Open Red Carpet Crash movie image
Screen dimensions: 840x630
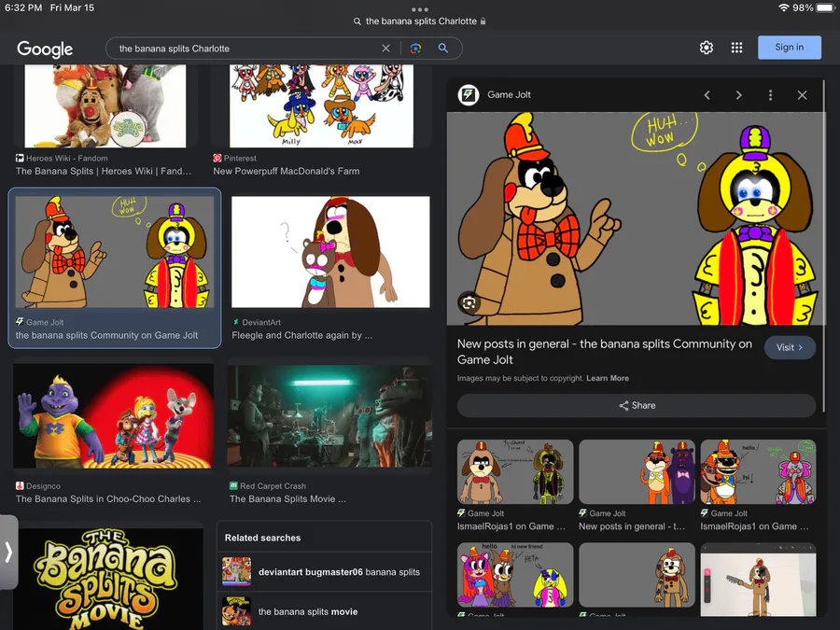(330, 416)
